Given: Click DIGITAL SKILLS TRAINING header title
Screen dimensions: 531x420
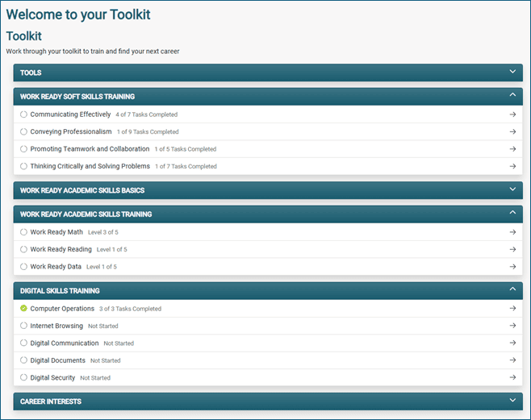Looking at the screenshot, I should [x=60, y=291].
